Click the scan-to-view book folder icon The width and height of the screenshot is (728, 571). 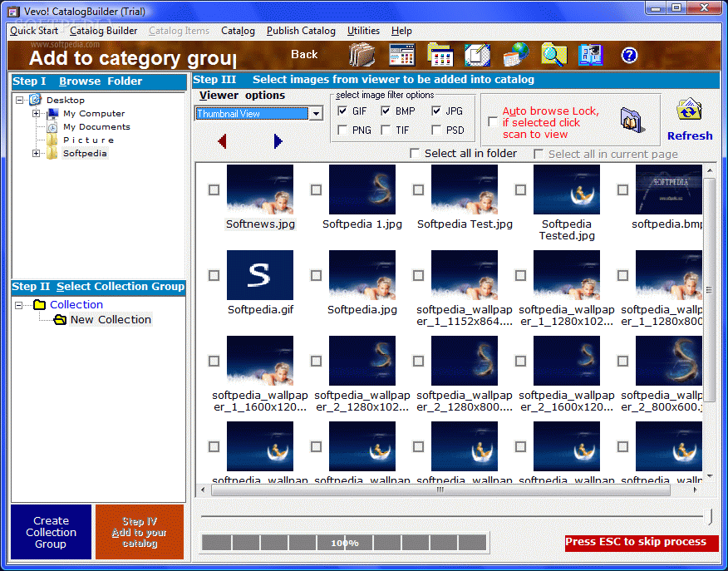[x=632, y=120]
